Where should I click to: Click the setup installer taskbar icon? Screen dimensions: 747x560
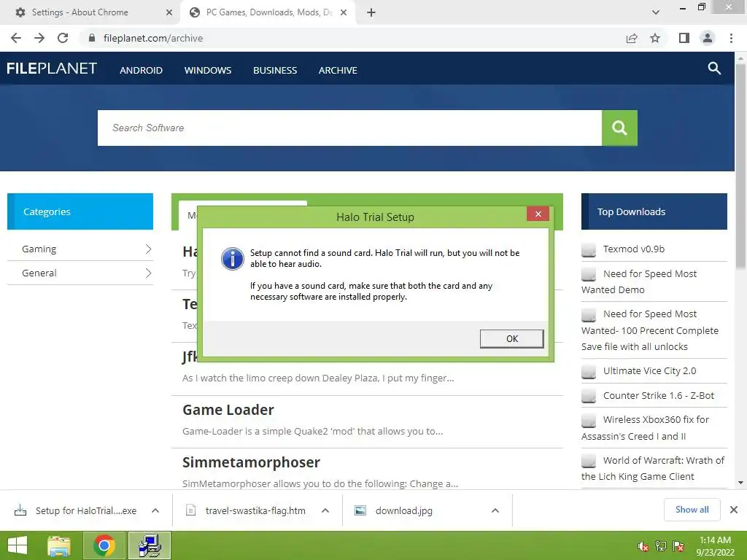150,545
